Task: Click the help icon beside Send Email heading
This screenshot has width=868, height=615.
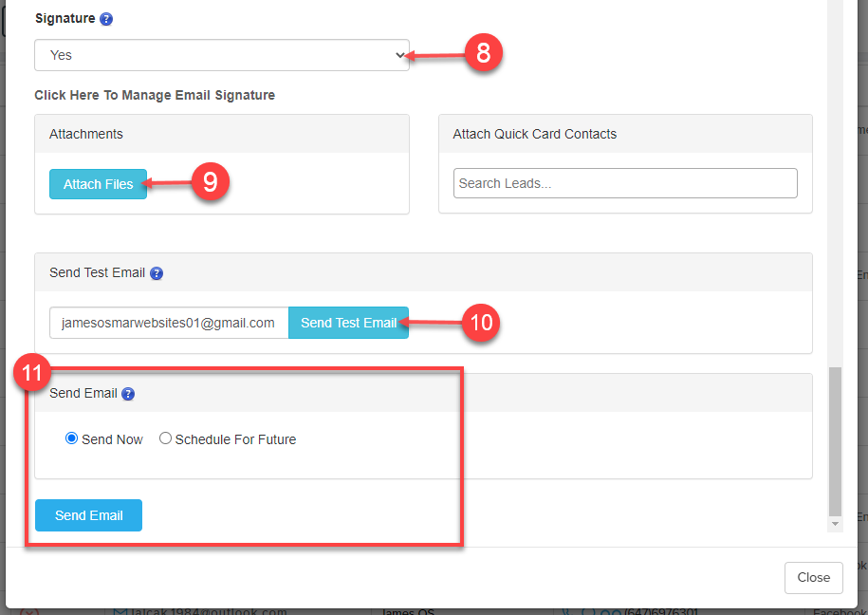Action: point(128,394)
